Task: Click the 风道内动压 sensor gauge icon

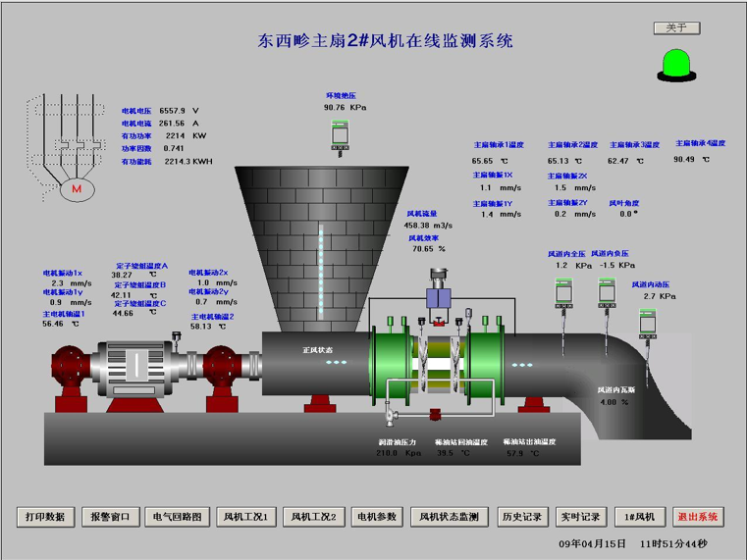Action: coord(647,322)
